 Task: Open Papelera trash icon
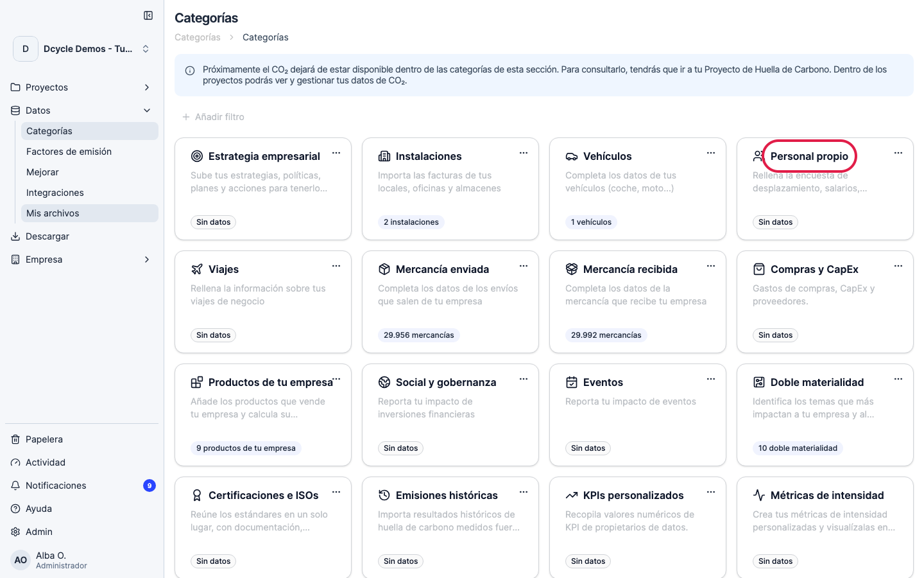click(x=15, y=439)
